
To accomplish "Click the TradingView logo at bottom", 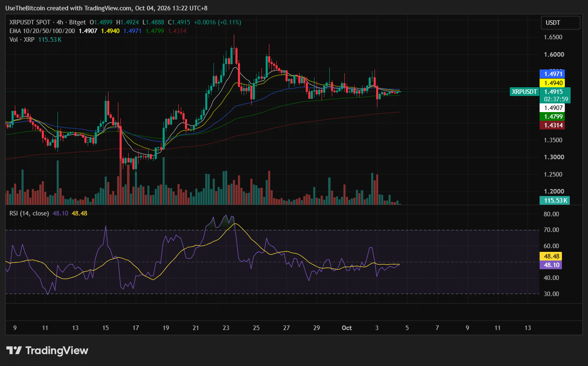I will click(47, 351).
